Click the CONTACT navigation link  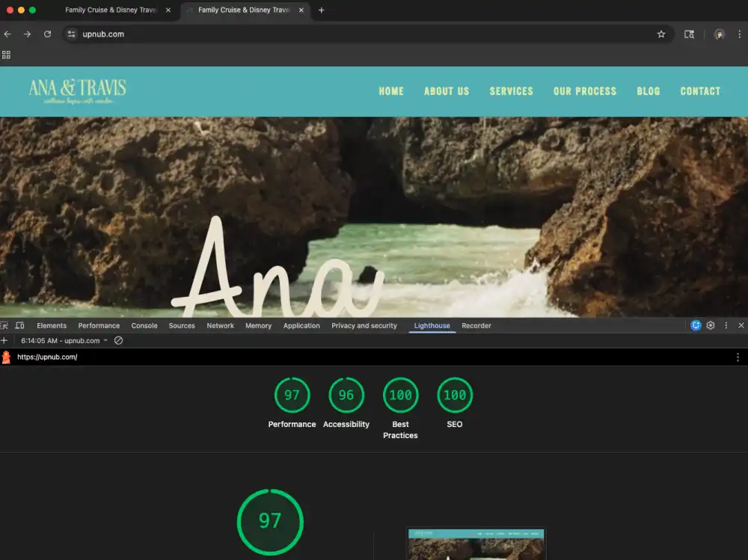click(x=700, y=91)
